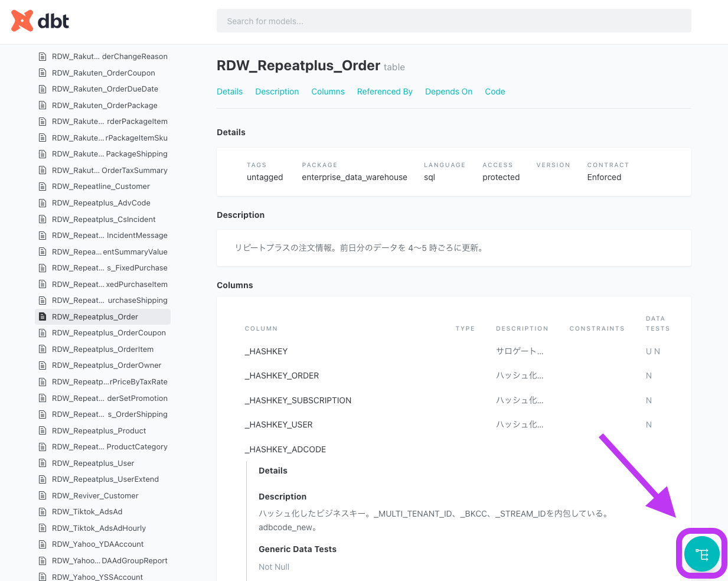Click file icon beside RDW_Reviver_Customer
Image resolution: width=728 pixels, height=581 pixels.
click(x=43, y=496)
